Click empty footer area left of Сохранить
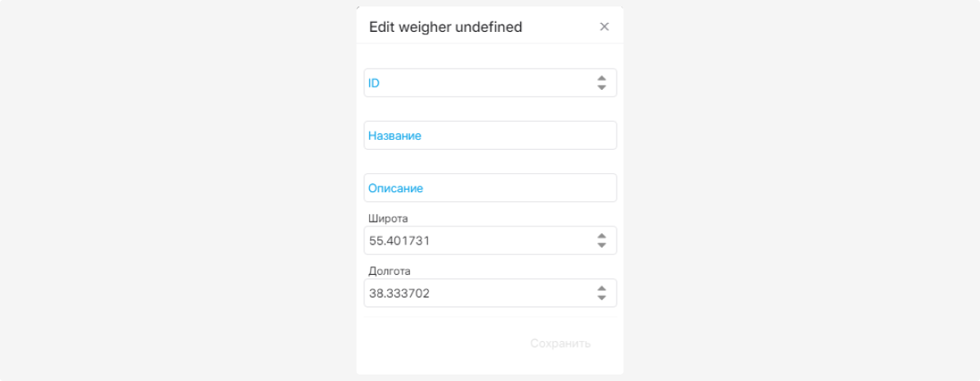 [433, 343]
